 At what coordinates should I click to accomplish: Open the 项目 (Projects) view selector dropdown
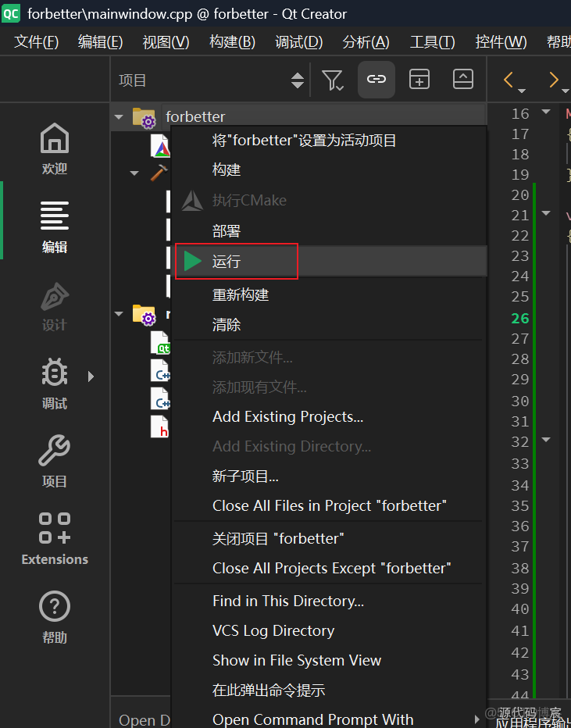(x=211, y=79)
